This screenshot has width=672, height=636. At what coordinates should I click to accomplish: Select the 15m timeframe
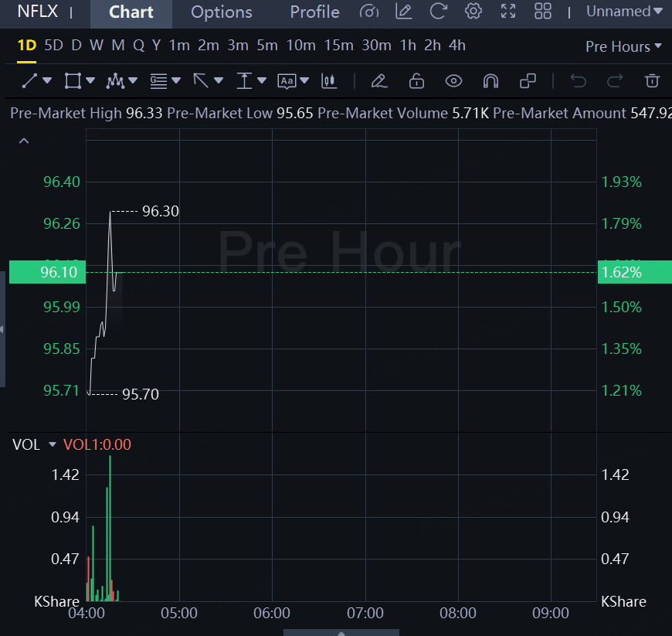[x=338, y=46]
